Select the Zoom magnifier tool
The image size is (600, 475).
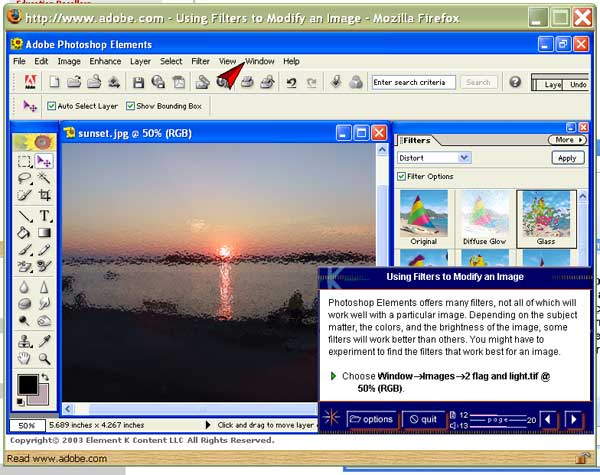point(44,359)
